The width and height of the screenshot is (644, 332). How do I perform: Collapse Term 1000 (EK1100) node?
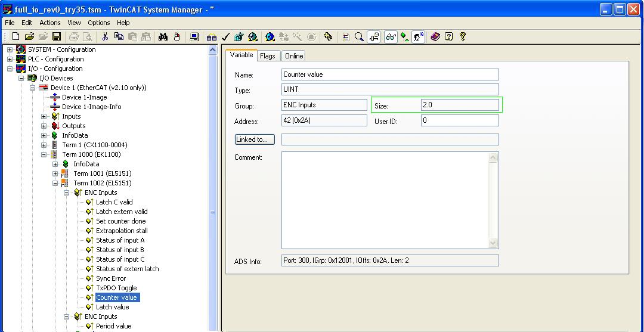44,154
